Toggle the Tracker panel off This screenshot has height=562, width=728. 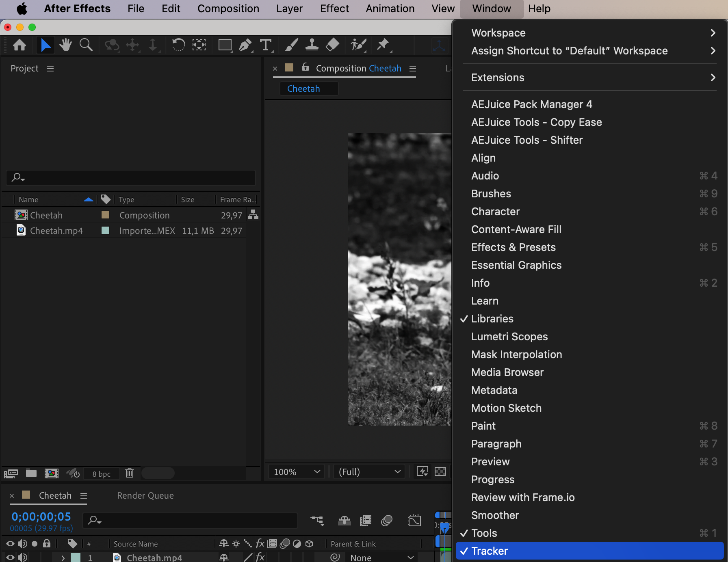489,551
